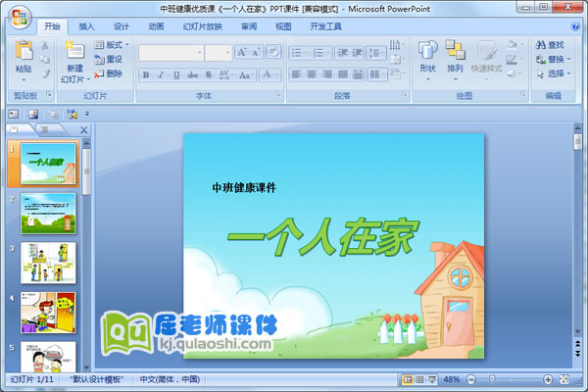
Task: Toggle Italic formatting
Action: point(162,75)
